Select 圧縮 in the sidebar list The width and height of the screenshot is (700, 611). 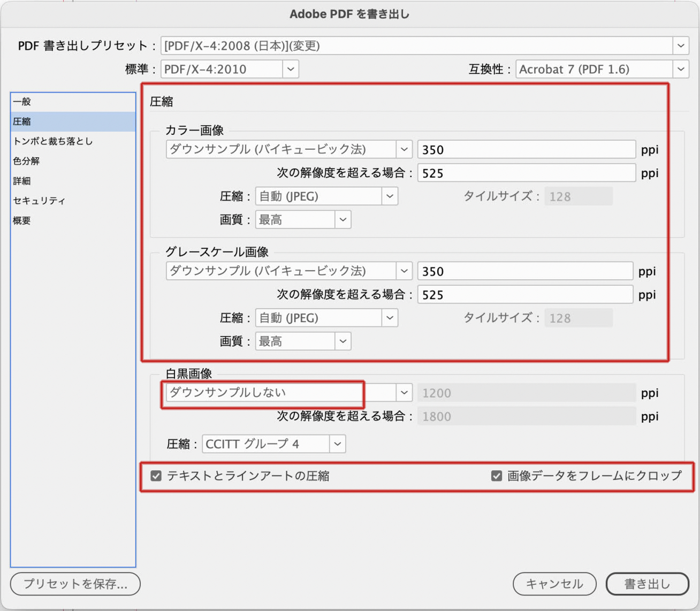[x=22, y=121]
